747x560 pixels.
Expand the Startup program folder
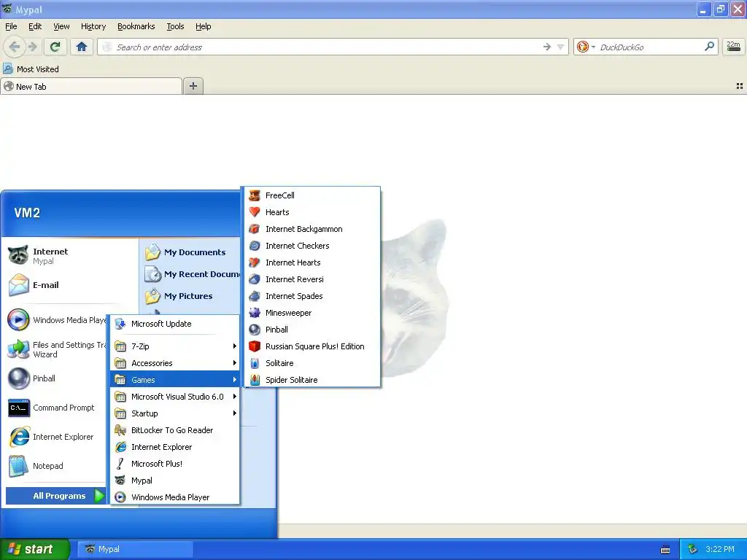click(x=175, y=413)
